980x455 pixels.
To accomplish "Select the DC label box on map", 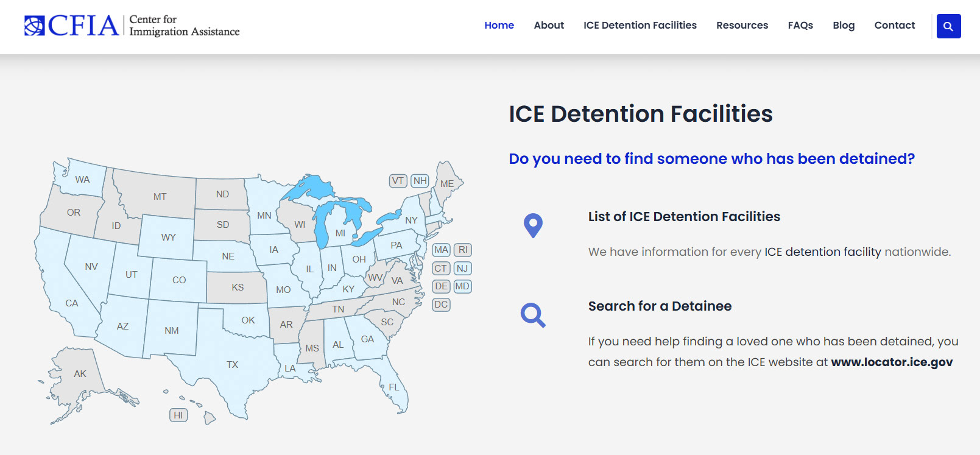I will coord(441,305).
